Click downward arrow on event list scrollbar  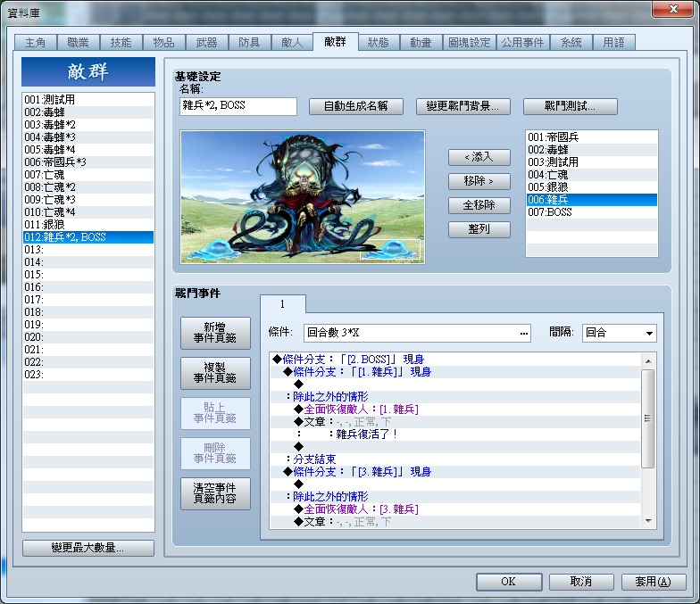click(x=648, y=521)
